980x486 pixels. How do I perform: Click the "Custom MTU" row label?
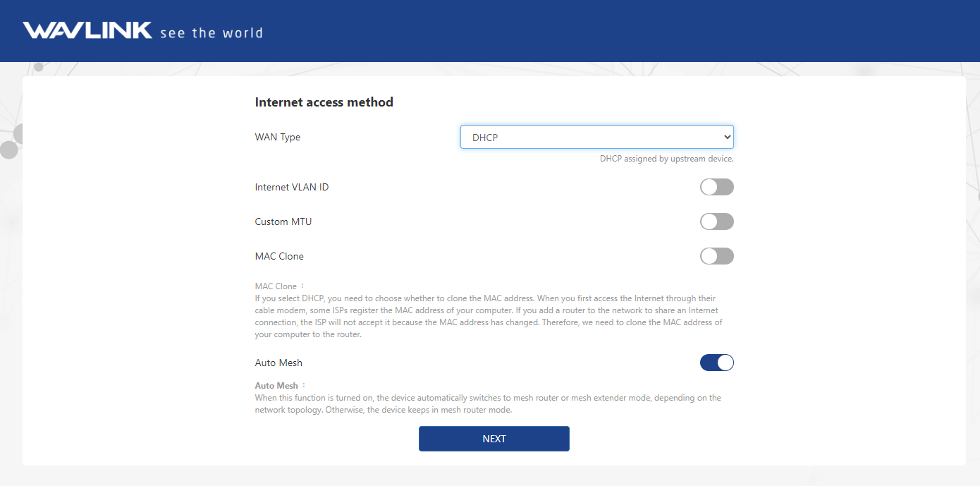coord(283,221)
